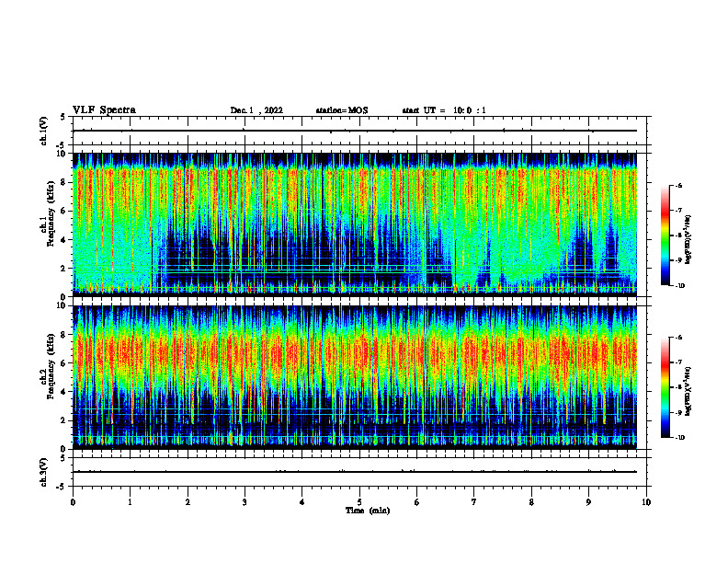Screen dimensions: 728x563
Task: Click time axis tick label "9"
Action: (588, 502)
